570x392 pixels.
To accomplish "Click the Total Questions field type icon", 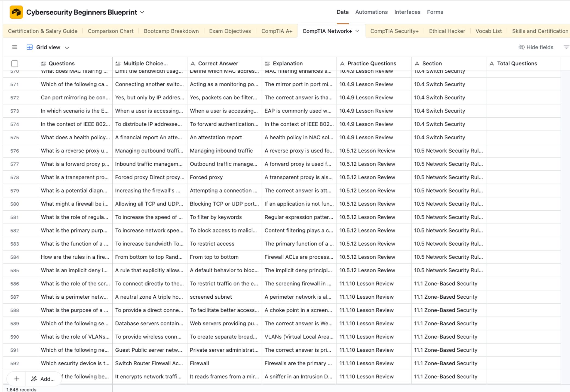I will [x=492, y=63].
